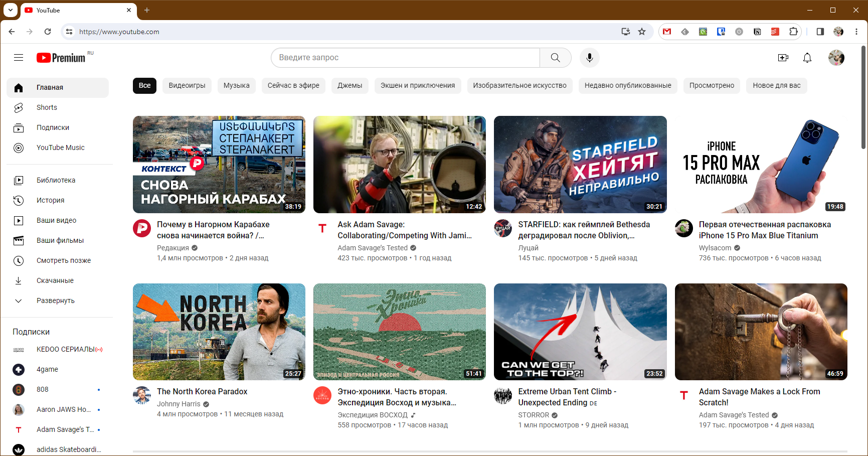This screenshot has width=868, height=456.
Task: Open Смотреть позже in the sidebar
Action: (x=58, y=260)
